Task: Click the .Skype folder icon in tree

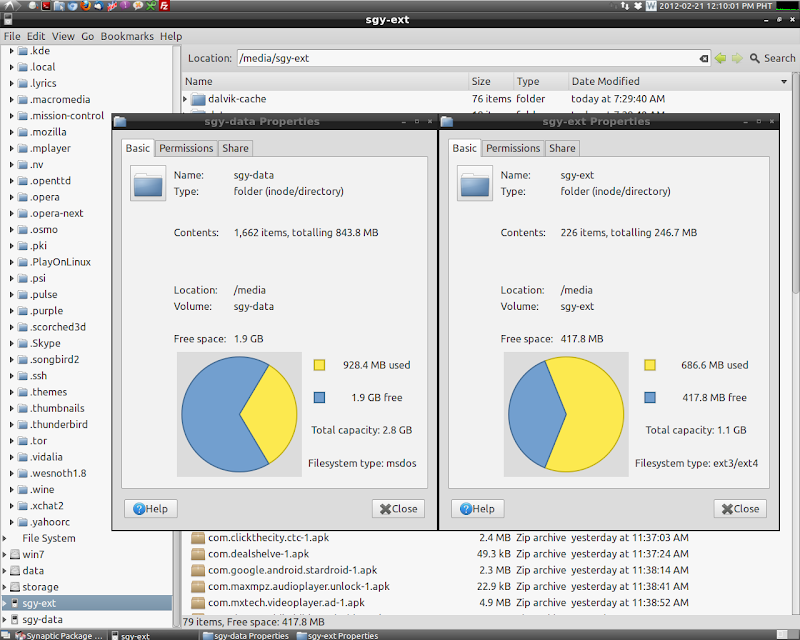Action: pyautogui.click(x=22, y=343)
